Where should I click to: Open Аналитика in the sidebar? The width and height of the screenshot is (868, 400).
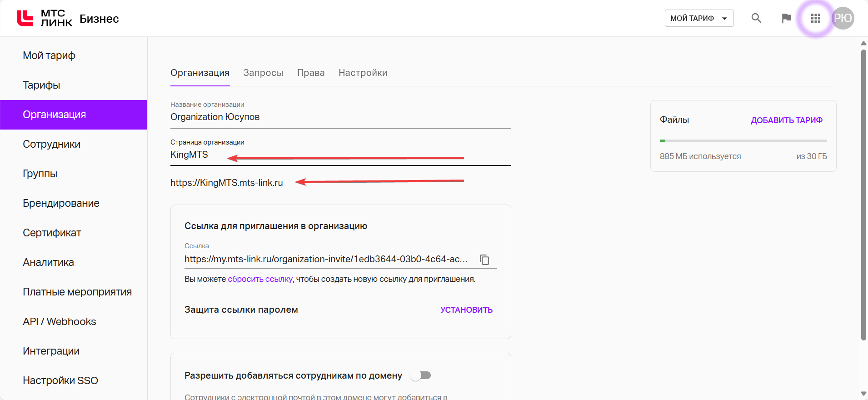(74, 262)
